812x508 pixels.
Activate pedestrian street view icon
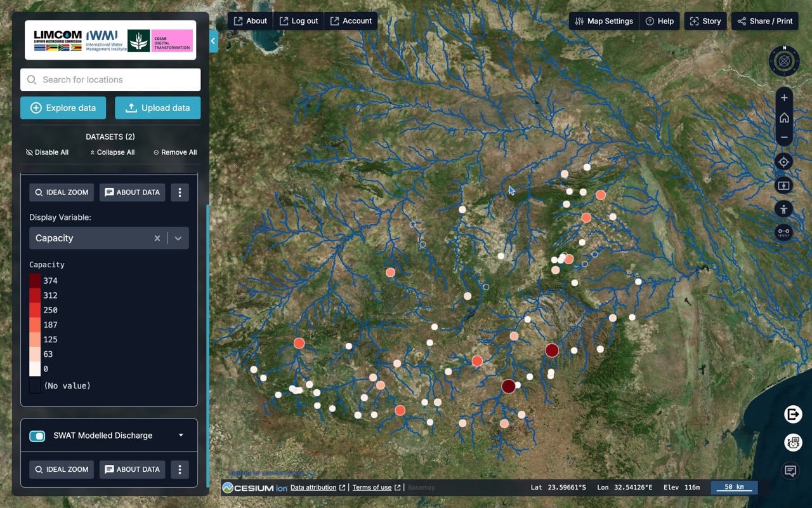pyautogui.click(x=784, y=209)
